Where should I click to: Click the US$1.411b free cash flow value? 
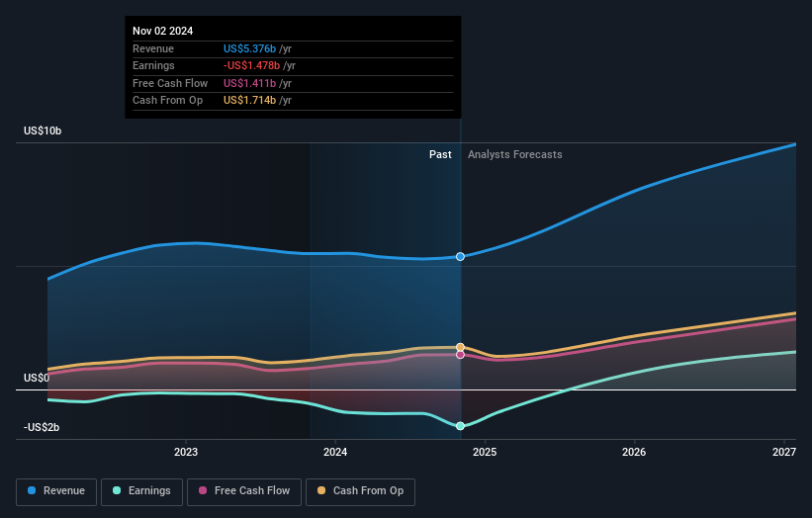click(249, 83)
